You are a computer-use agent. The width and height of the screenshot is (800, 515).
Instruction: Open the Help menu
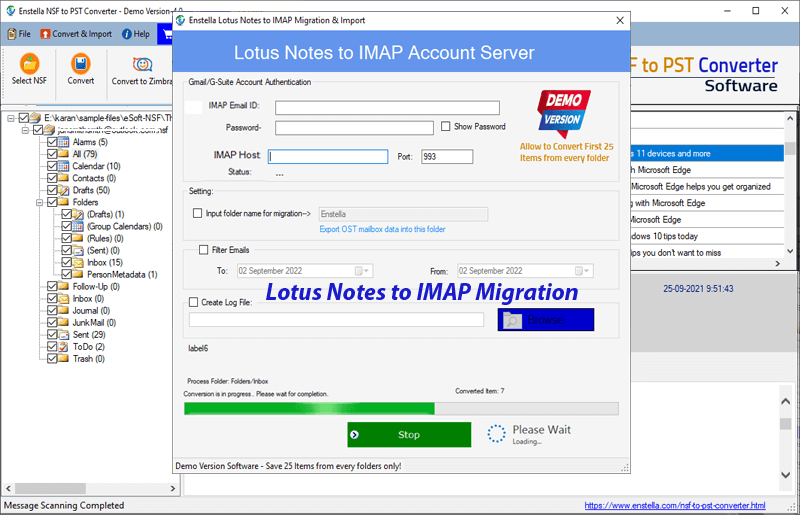pos(136,34)
